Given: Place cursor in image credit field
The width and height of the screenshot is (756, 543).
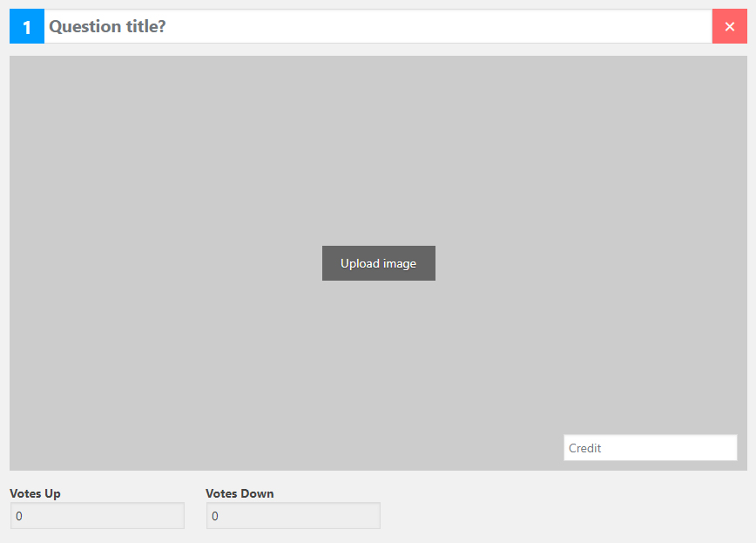Looking at the screenshot, I should tap(650, 448).
